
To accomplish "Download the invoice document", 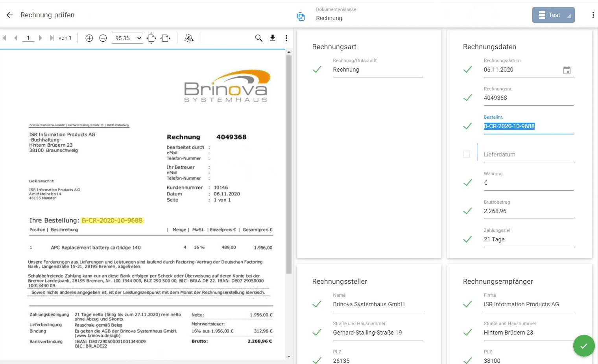I will tap(273, 38).
